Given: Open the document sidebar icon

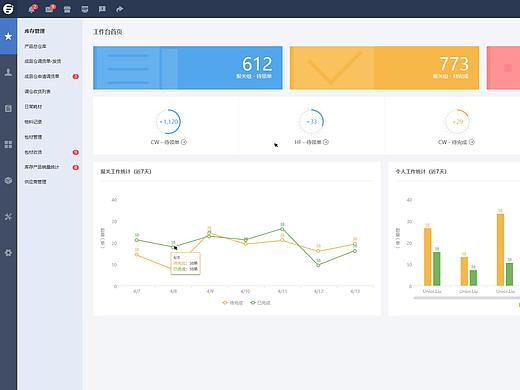Looking at the screenshot, I should [x=8, y=108].
